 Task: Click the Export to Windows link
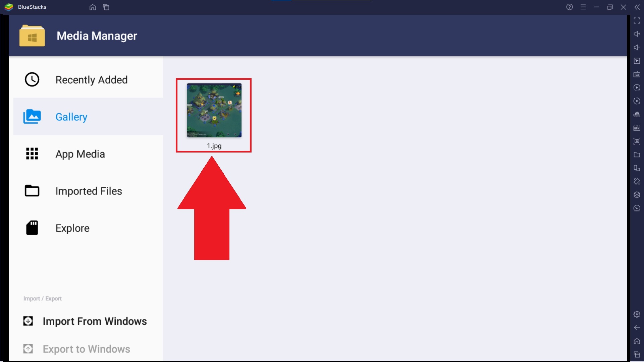[x=86, y=348]
